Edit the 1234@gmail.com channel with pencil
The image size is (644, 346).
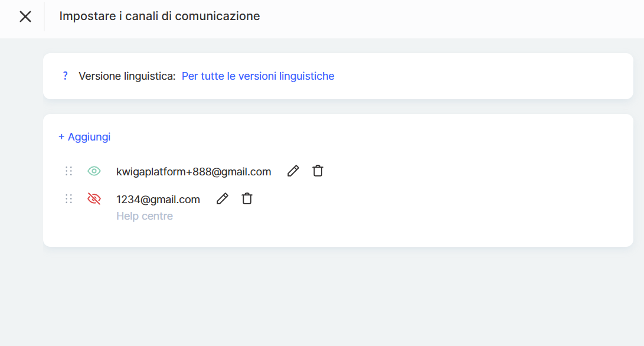(222, 199)
